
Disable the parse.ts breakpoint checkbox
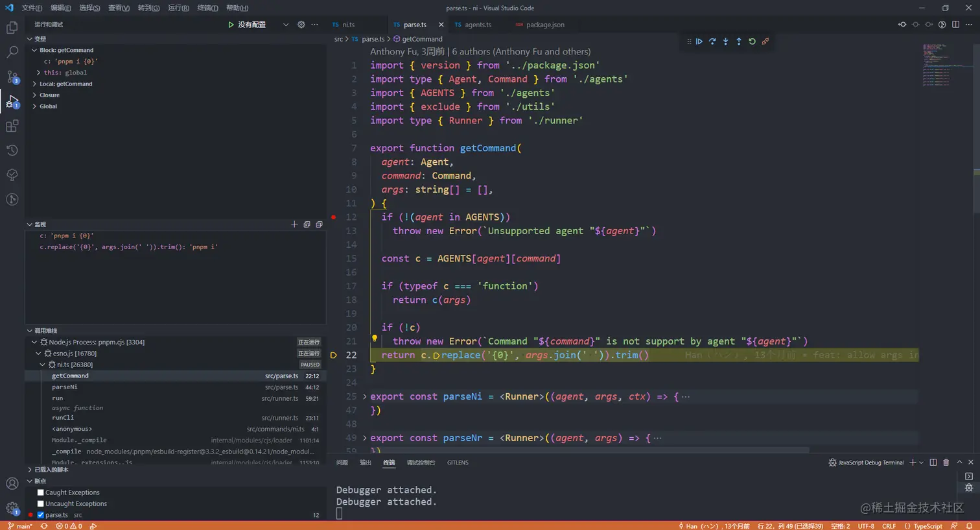coord(40,515)
